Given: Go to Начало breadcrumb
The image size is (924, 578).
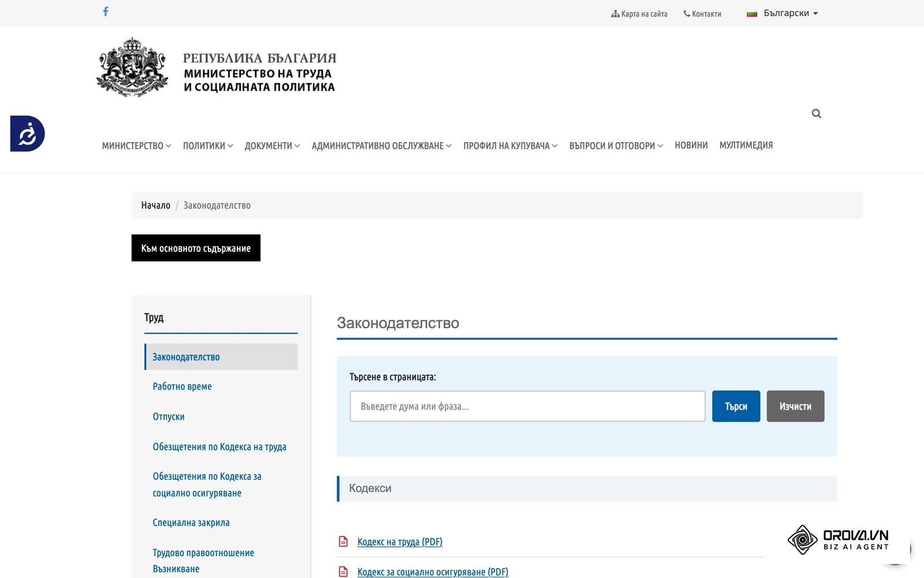Looking at the screenshot, I should pyautogui.click(x=156, y=205).
